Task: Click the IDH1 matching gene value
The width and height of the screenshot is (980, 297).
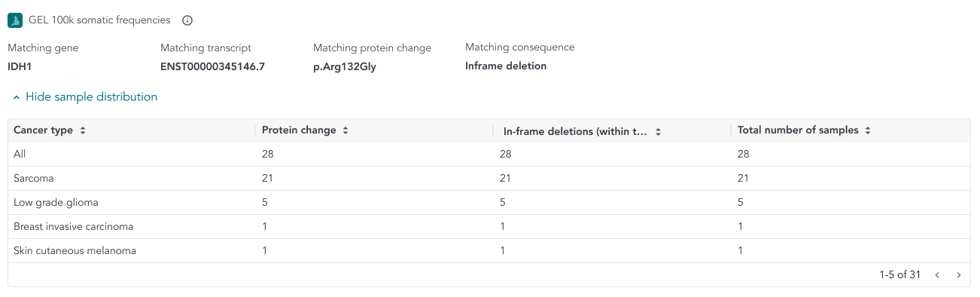Action: click(x=20, y=66)
